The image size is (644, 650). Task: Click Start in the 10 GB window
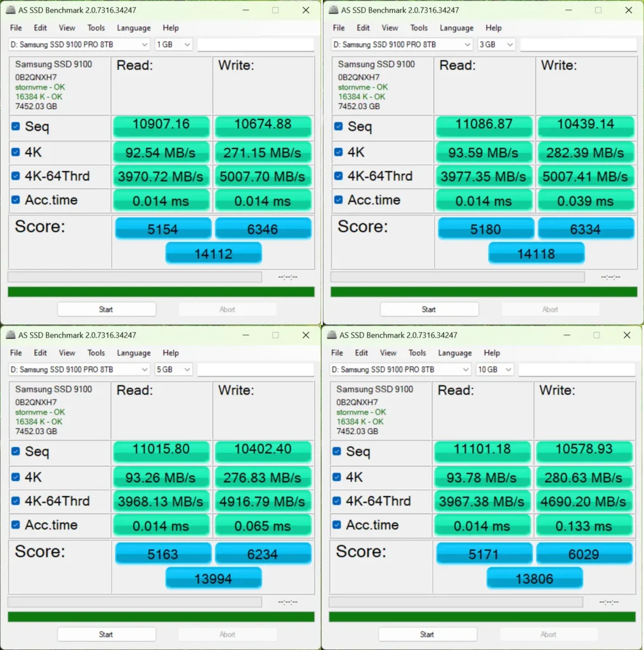coord(428,634)
